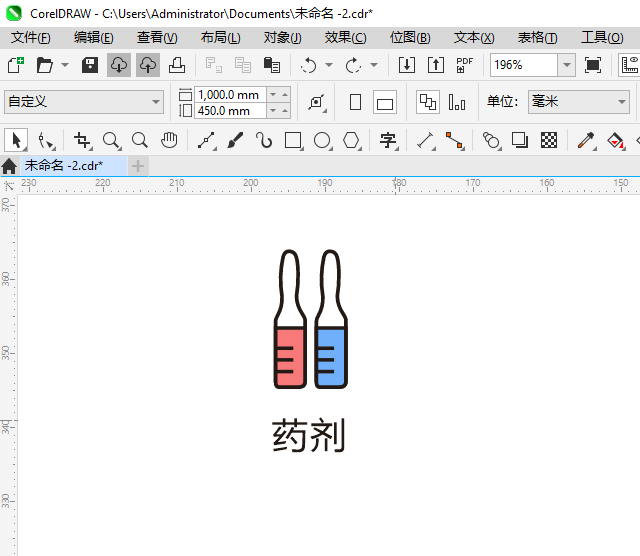The width and height of the screenshot is (640, 556).
Task: Toggle rulers display icon
Action: pyautogui.click(x=629, y=65)
